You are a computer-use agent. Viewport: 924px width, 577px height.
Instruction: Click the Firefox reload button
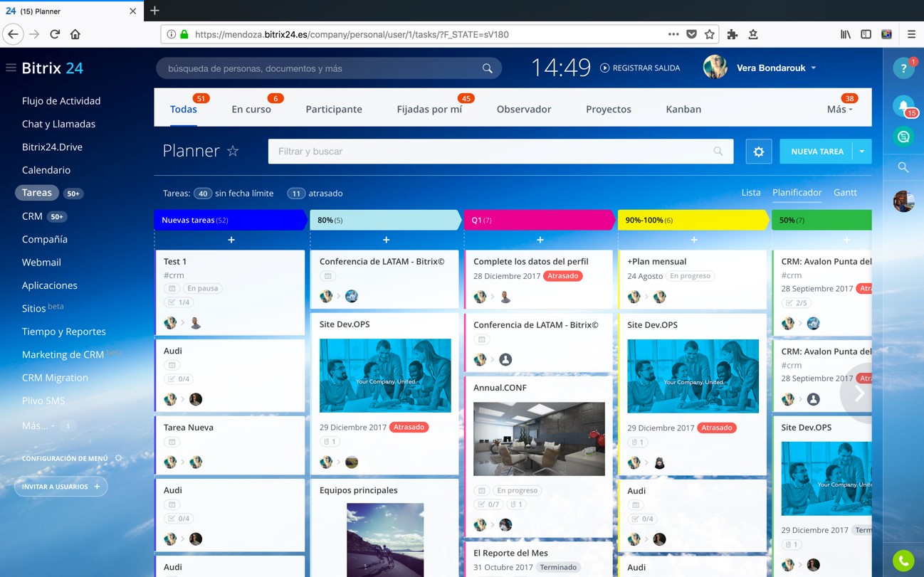[55, 34]
